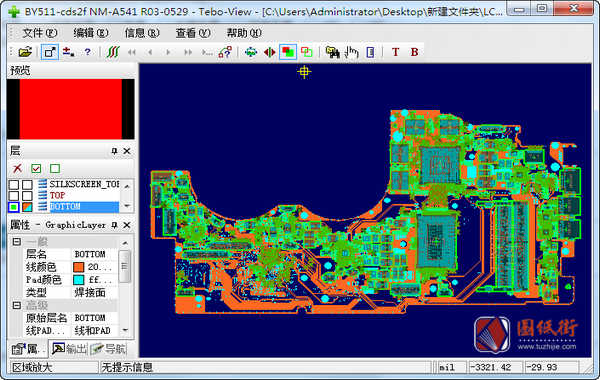Image resolution: width=600 pixels, height=380 pixels.
Task: Toggle second checkbox of SILKSCREEN_TOP layer
Action: tap(27, 185)
